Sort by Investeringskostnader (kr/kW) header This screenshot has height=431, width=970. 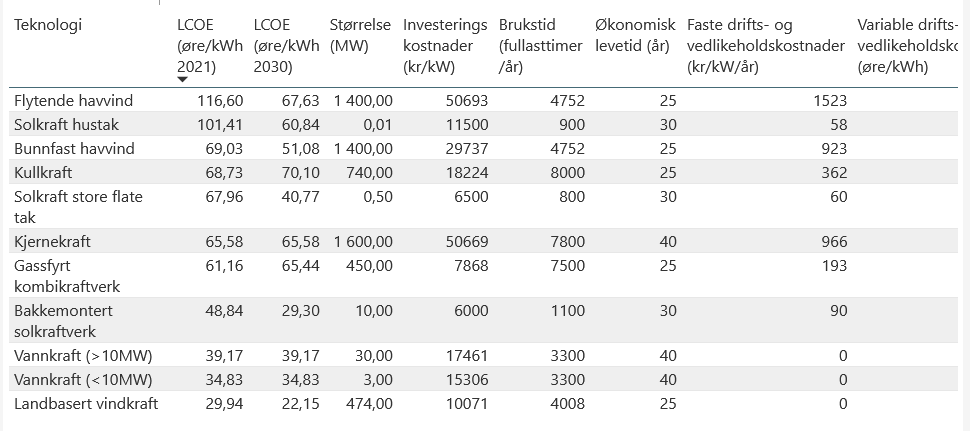point(444,45)
